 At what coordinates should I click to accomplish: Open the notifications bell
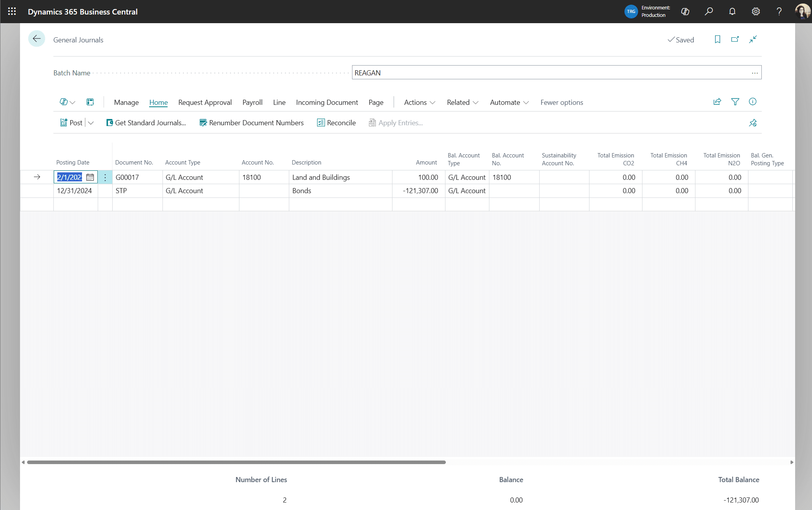pyautogui.click(x=732, y=11)
